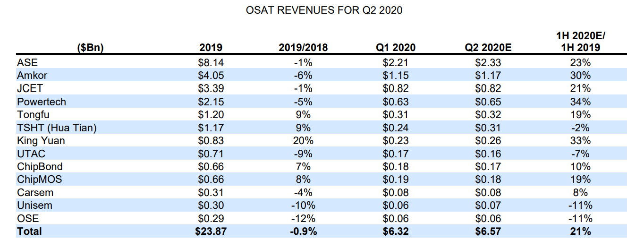
Task: Select Powertech 1H growth value '34%'
Action: [581, 102]
